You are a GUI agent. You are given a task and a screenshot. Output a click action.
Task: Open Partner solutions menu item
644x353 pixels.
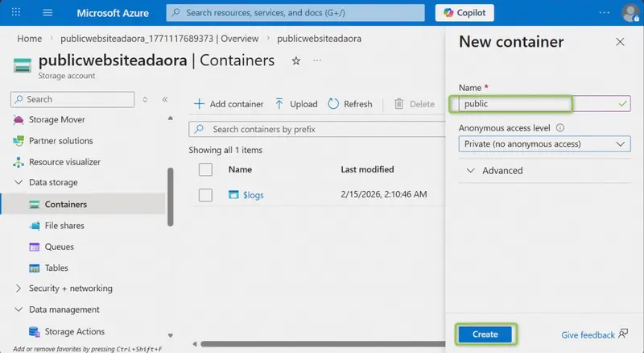(61, 141)
